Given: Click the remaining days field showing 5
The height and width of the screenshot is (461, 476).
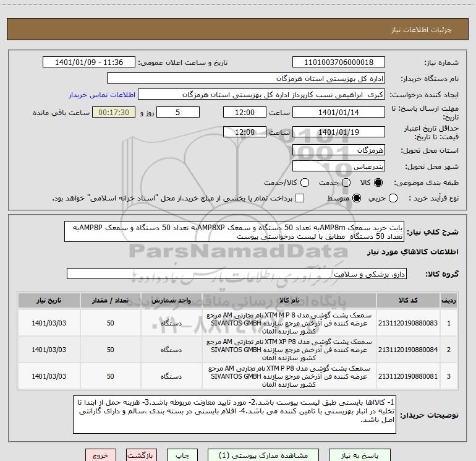Looking at the screenshot, I should click(x=178, y=112).
